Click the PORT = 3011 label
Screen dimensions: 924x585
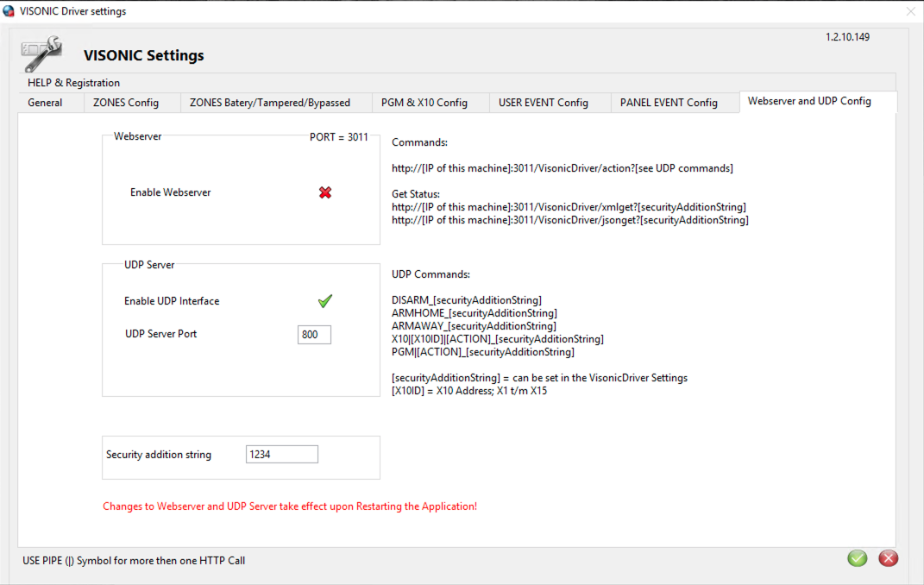(339, 136)
